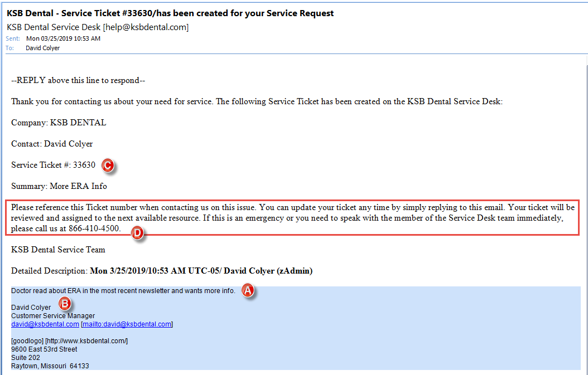Viewport: 588px width, 375px height.
Task: Click the email subject line Service Ticket #33630
Action: [x=170, y=13]
